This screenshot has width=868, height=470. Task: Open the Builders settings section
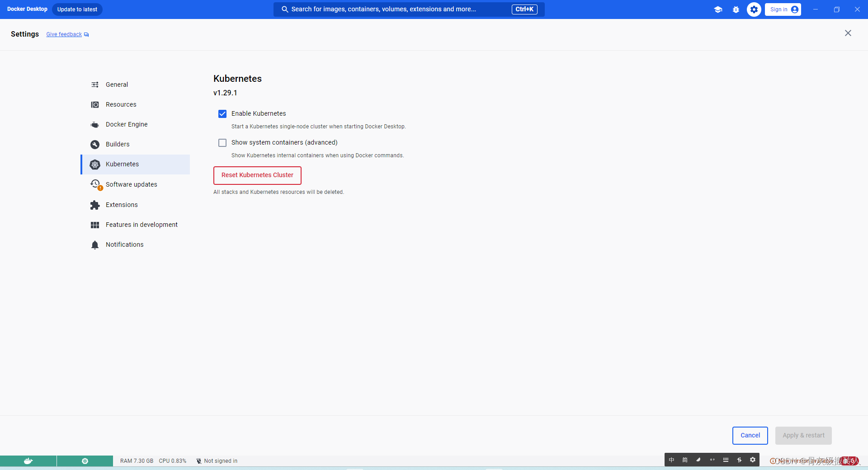pyautogui.click(x=136, y=144)
